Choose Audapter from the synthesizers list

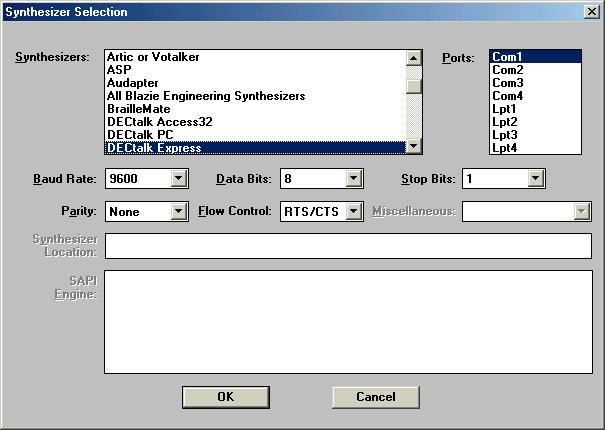(x=255, y=83)
